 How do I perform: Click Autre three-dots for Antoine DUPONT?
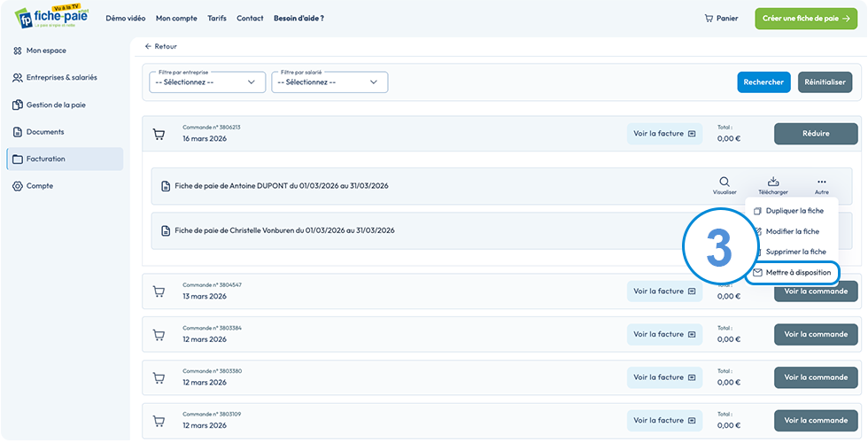point(822,186)
